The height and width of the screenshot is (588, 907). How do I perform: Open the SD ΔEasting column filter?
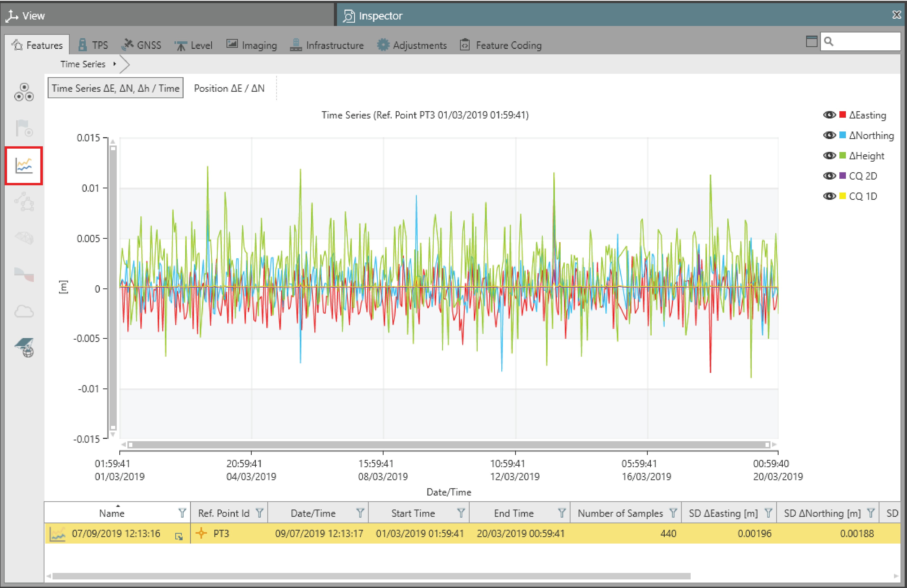pyautogui.click(x=768, y=513)
